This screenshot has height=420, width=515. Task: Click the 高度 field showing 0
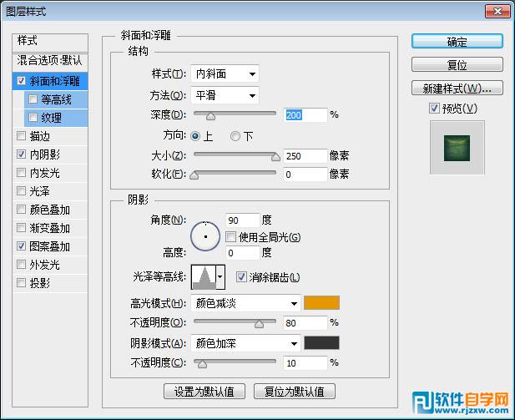pos(243,253)
